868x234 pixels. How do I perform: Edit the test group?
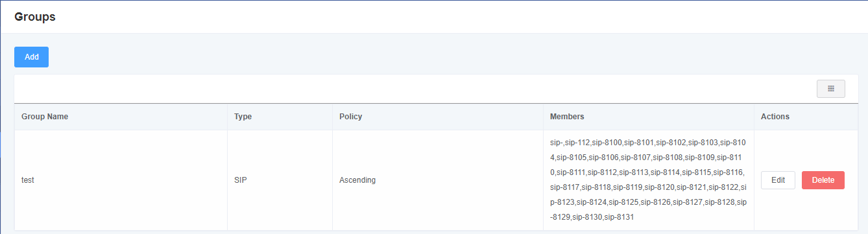(x=778, y=180)
